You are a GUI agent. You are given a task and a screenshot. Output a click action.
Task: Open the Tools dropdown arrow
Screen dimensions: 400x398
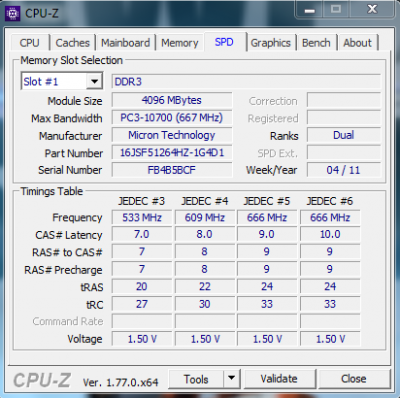pyautogui.click(x=232, y=379)
